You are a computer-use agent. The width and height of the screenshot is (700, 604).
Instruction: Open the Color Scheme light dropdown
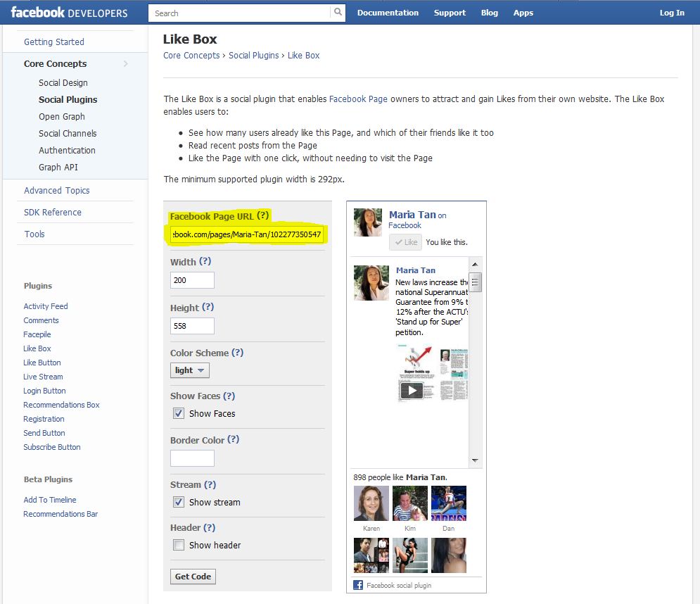click(x=189, y=370)
